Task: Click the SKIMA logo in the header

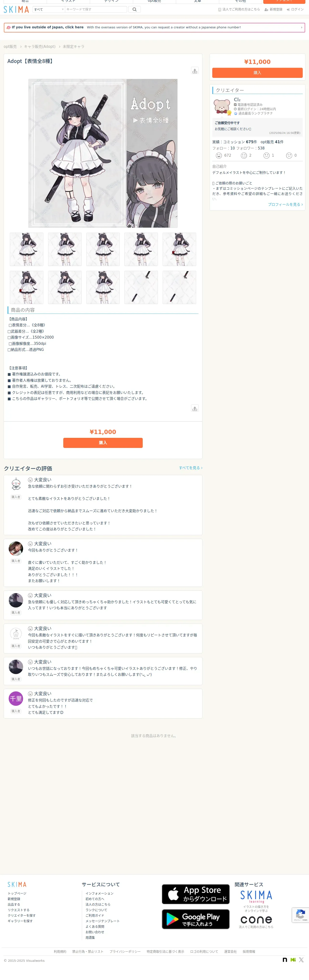Action: (x=16, y=10)
